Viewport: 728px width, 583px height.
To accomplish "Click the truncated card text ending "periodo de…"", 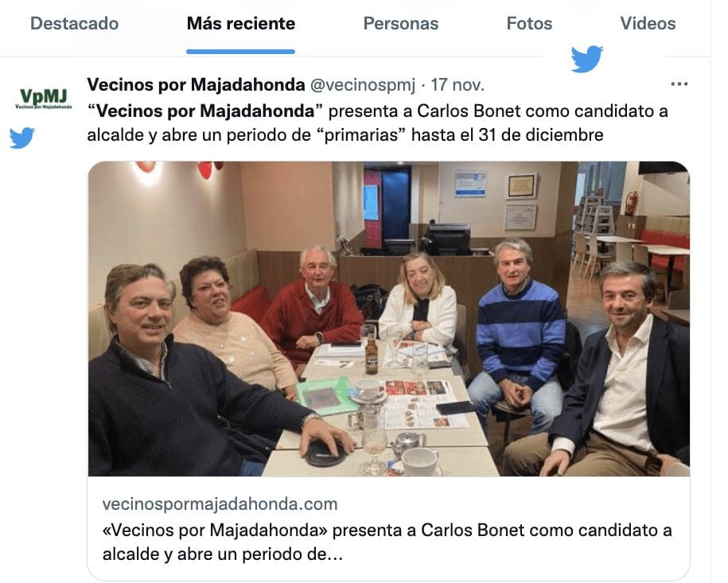I will coord(223,554).
